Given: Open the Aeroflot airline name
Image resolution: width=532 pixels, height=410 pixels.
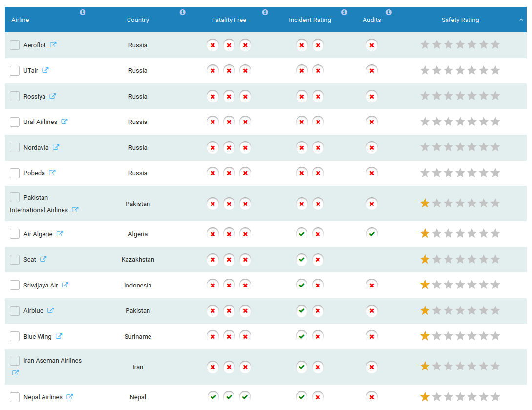Looking at the screenshot, I should click(35, 45).
